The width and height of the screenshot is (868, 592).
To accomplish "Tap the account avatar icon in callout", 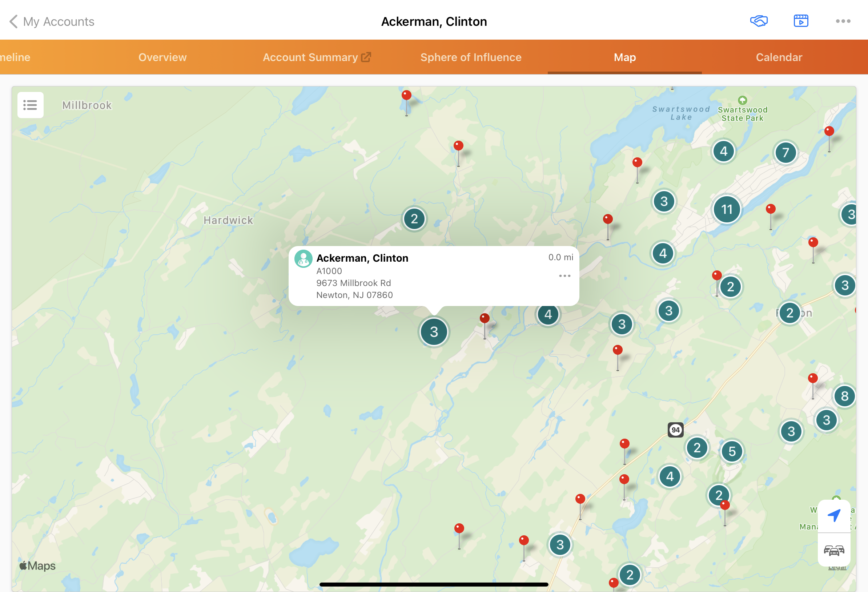I will (303, 258).
